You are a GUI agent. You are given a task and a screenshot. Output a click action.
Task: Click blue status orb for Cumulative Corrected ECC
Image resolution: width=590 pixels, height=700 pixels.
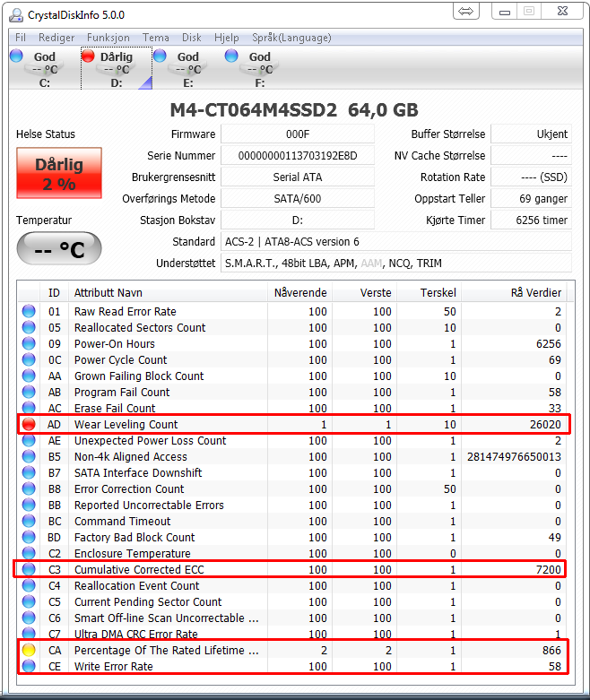(29, 569)
